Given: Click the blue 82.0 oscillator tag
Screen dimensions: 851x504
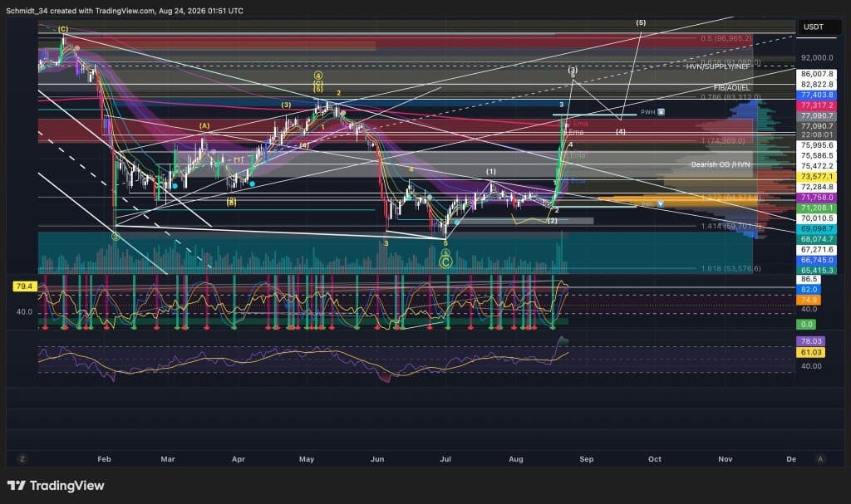Looking at the screenshot, I should pos(809,290).
